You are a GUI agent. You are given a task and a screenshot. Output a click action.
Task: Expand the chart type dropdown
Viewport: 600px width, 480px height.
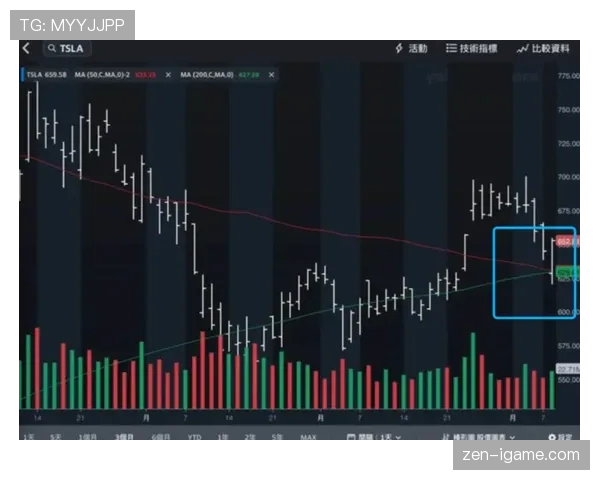[x=483, y=437]
